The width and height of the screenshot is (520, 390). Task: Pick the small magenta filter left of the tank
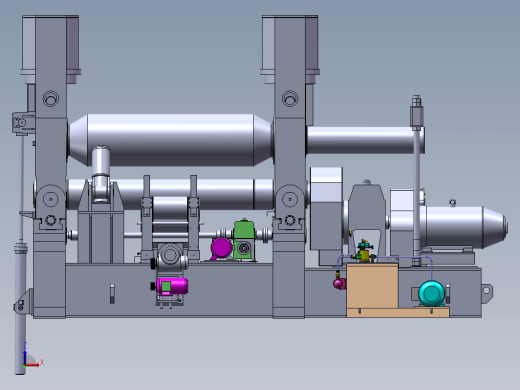pyautogui.click(x=339, y=283)
